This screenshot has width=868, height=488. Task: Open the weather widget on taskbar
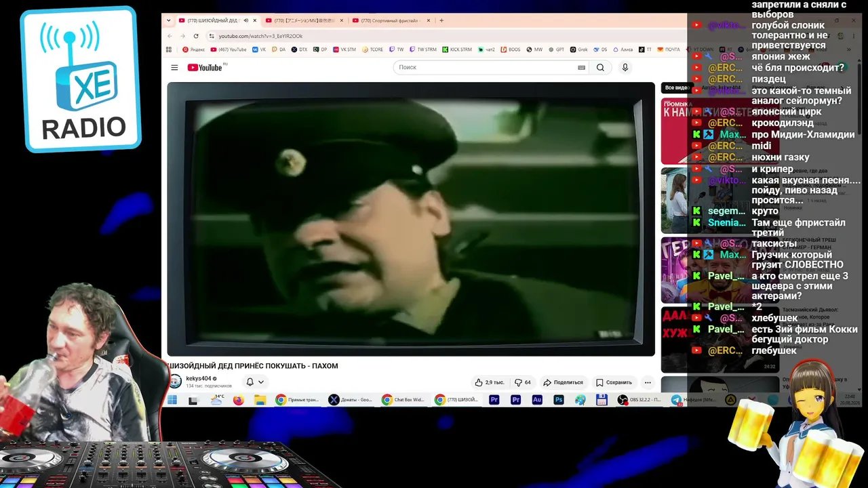click(217, 400)
